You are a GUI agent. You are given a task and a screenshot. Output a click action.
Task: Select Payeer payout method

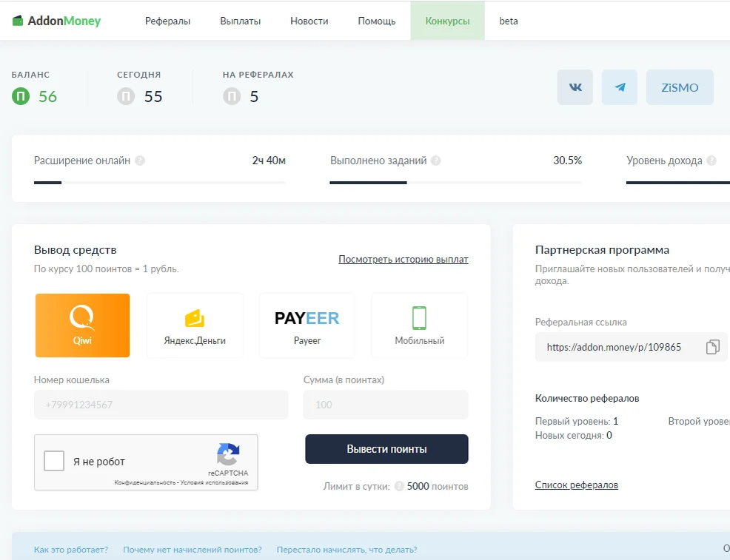coord(307,325)
